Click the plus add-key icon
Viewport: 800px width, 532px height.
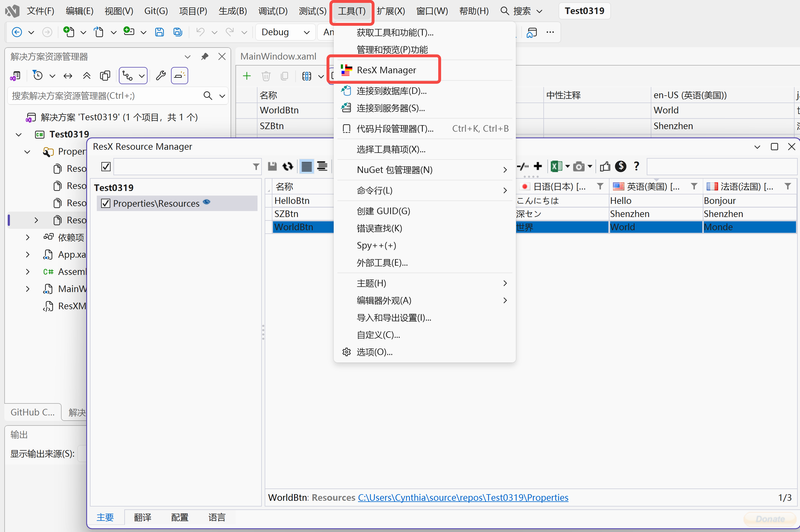click(x=538, y=166)
